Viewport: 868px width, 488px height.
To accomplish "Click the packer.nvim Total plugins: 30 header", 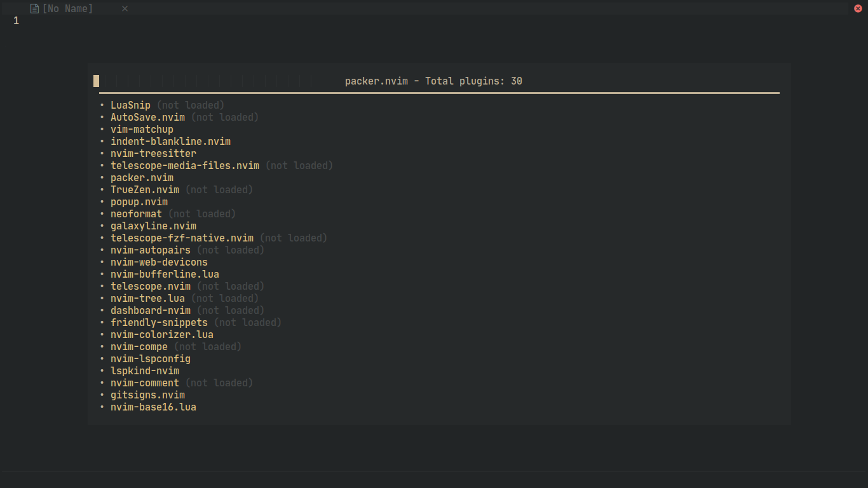I will (433, 81).
